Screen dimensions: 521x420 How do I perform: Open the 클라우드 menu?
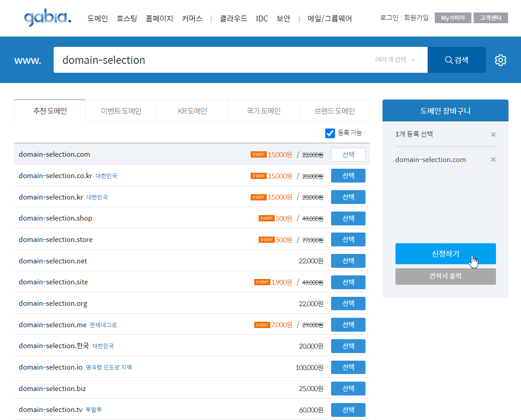point(234,19)
